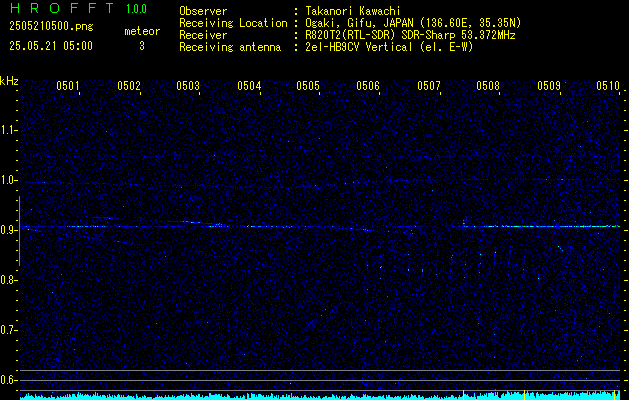Click the R820T2(RTL-SDR) receiver description
Screen dimensions: 629x400
pyautogui.click(x=410, y=35)
